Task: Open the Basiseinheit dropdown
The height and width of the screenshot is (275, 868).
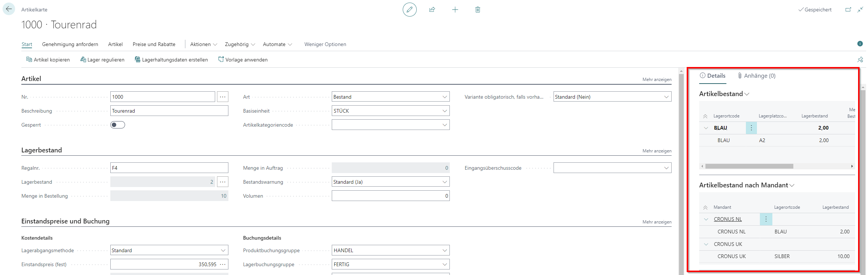Action: coord(445,111)
